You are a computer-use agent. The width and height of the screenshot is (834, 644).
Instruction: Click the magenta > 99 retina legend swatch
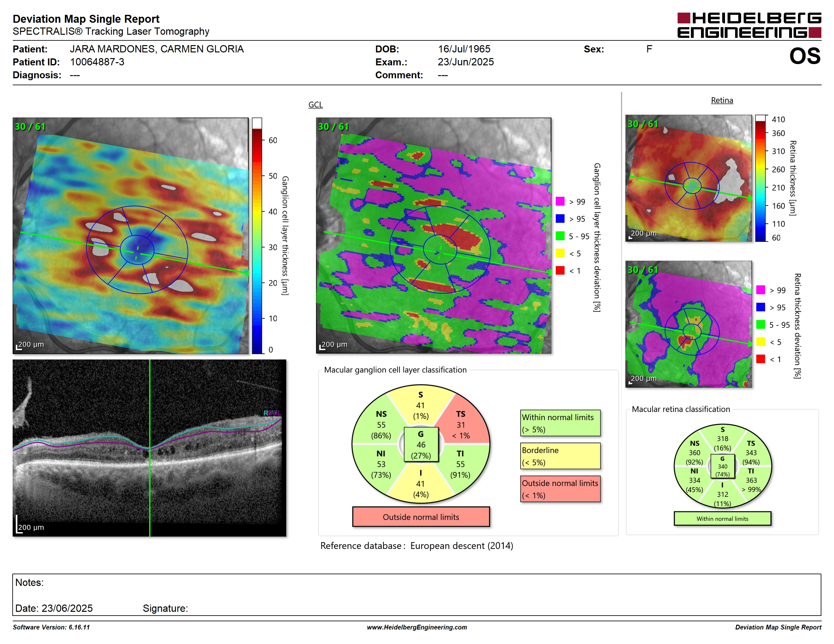pyautogui.click(x=761, y=290)
